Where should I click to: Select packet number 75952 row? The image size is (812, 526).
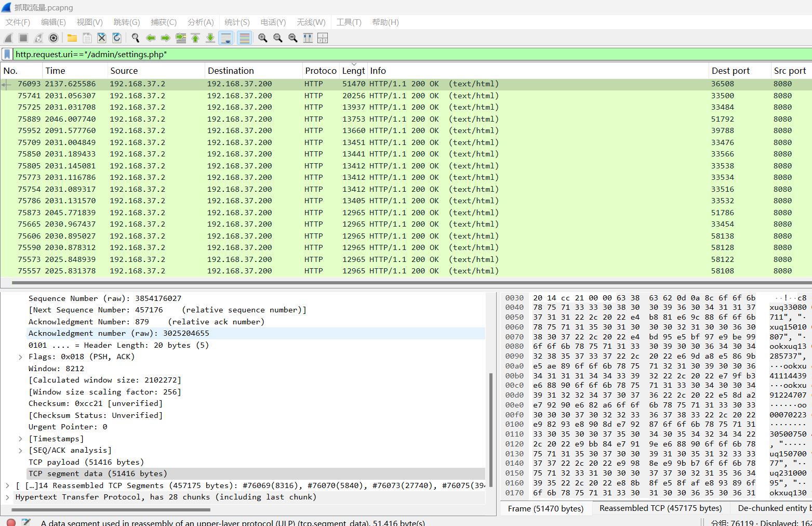pyautogui.click(x=406, y=130)
